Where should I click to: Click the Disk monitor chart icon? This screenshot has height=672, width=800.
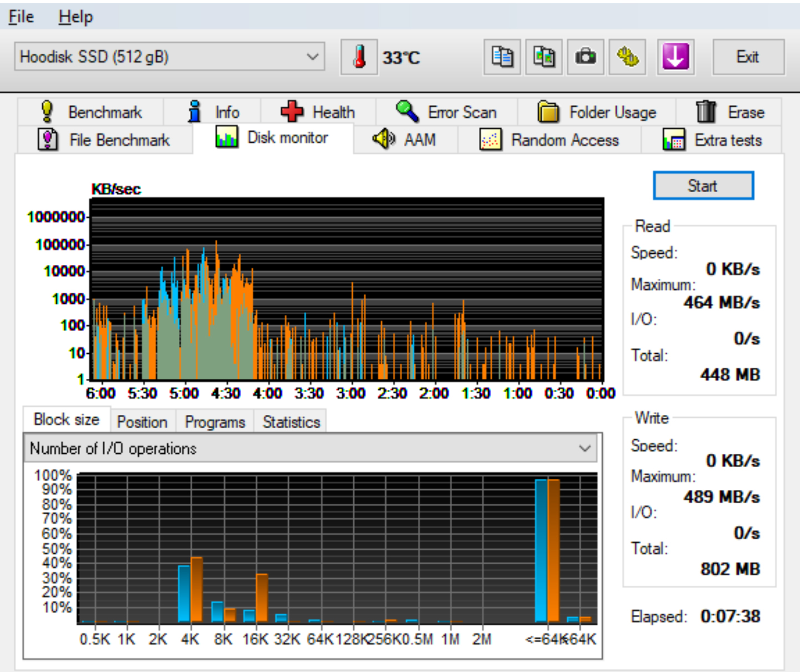coord(227,137)
